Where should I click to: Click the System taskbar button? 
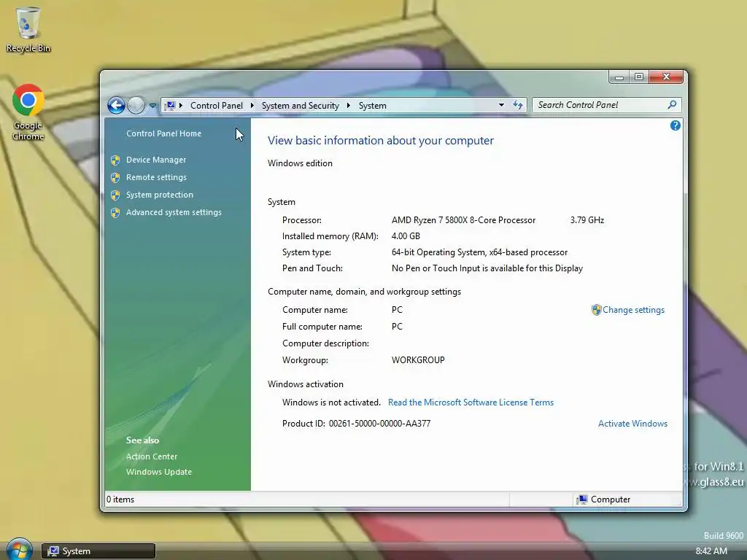98,551
